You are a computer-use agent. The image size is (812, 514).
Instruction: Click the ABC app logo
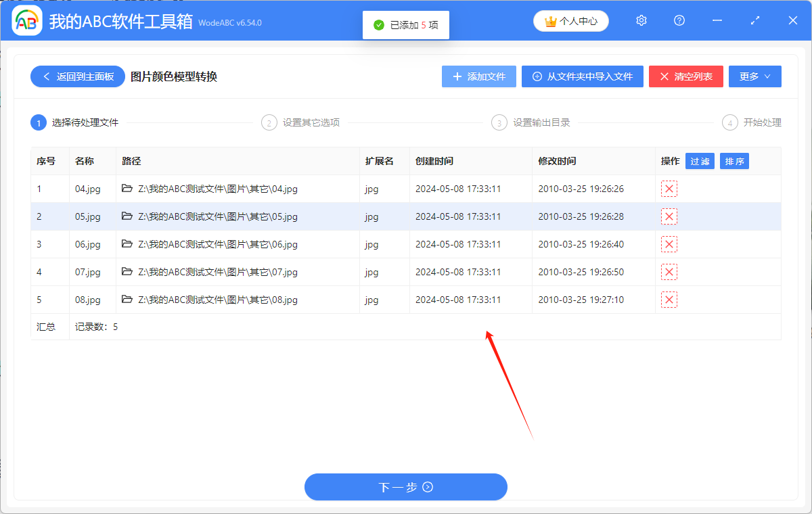[x=27, y=22]
